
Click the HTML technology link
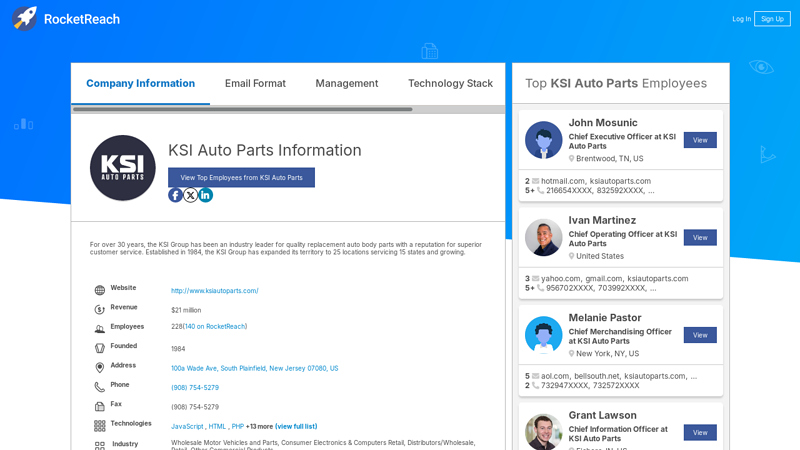click(217, 427)
